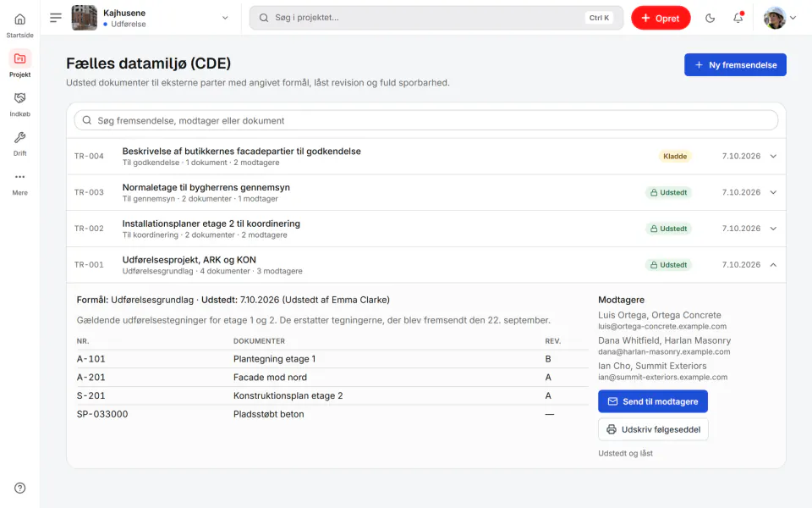Screen dimensions: 812x508
Task: Select 'Udførelsesprojekt, ARK og KON' title
Action: click(x=189, y=260)
